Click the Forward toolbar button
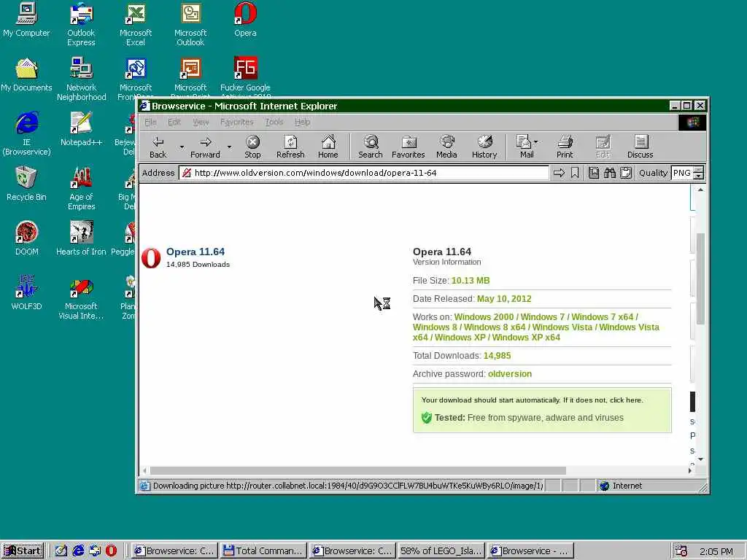747x560 pixels. point(205,147)
